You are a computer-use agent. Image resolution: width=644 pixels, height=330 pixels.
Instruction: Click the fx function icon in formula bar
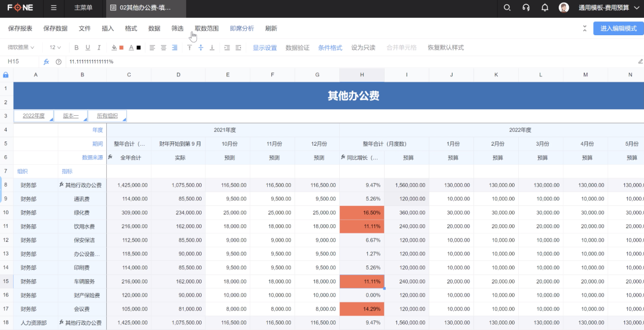[47, 61]
